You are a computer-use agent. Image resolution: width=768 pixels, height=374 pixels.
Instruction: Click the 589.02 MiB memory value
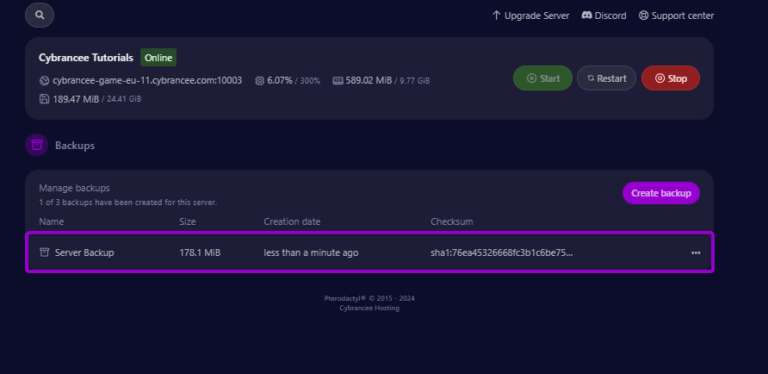tap(369, 80)
